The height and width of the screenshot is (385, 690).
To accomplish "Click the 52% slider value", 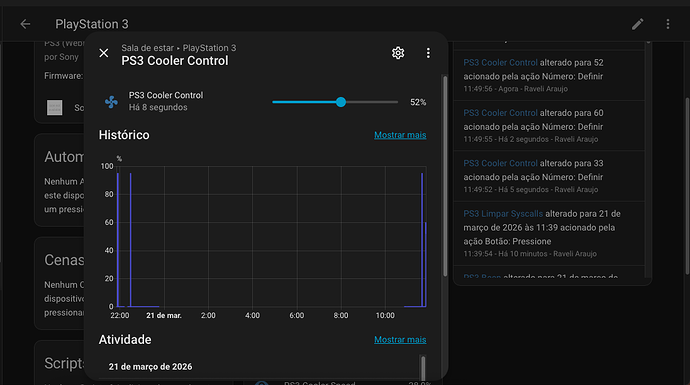I will pos(418,102).
